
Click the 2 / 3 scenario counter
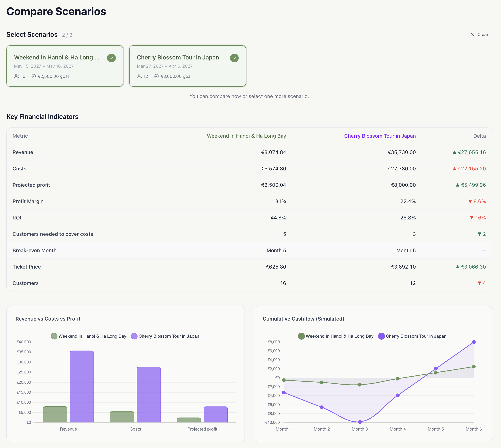[x=67, y=35]
